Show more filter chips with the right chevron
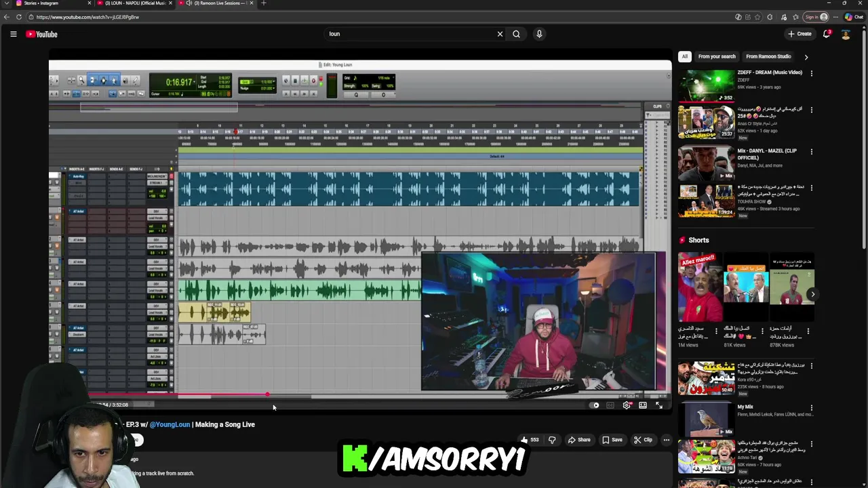The height and width of the screenshot is (488, 868). (x=806, y=57)
